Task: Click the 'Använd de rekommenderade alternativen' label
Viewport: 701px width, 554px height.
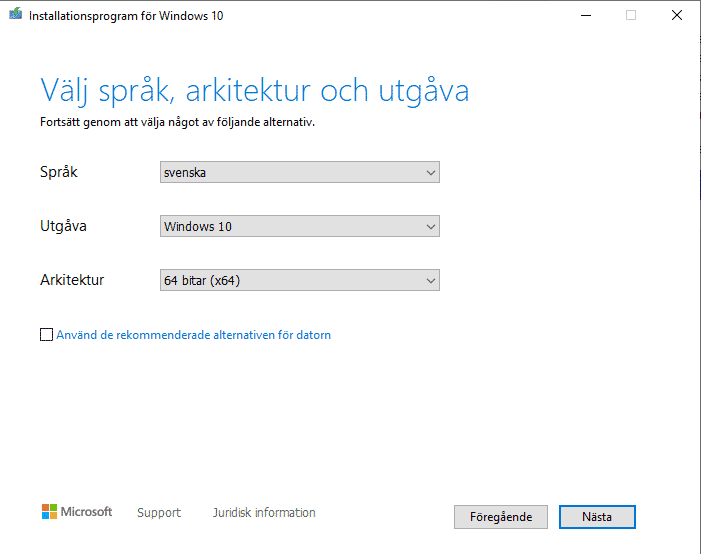Action: 193,335
